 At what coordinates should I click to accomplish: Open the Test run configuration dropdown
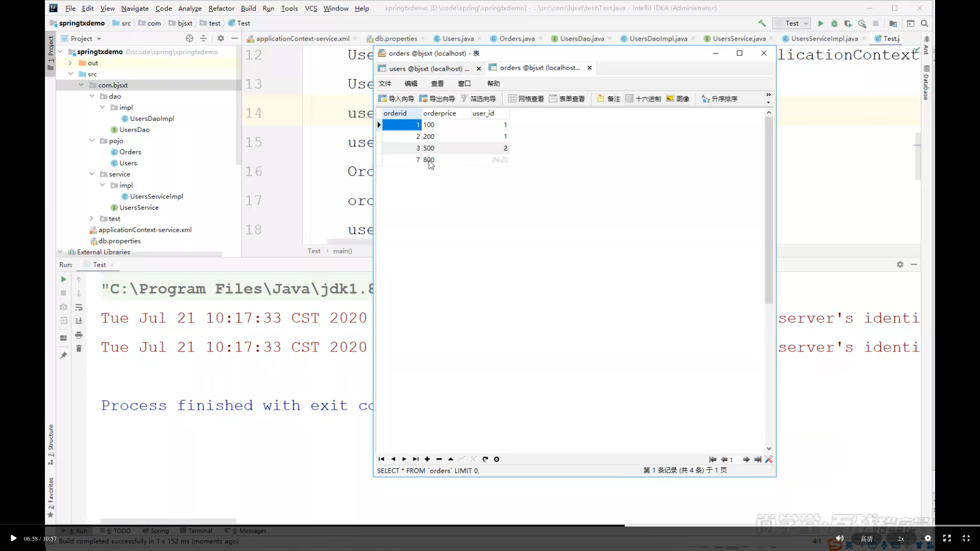pos(792,23)
